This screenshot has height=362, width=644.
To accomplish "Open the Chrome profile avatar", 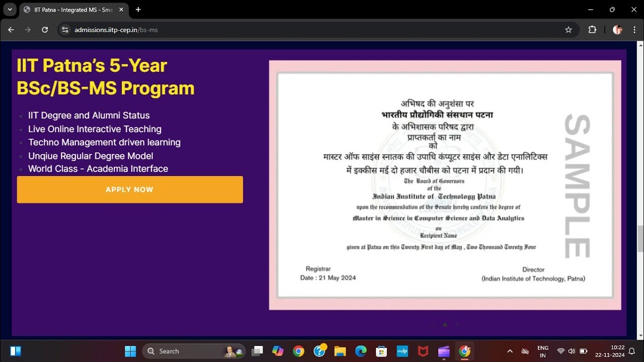I will coord(617,30).
